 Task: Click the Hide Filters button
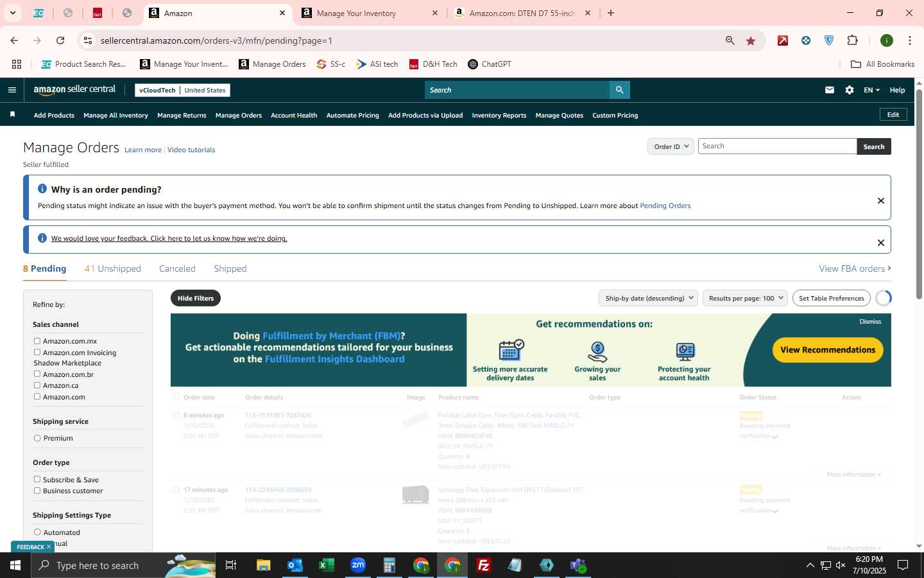click(196, 298)
